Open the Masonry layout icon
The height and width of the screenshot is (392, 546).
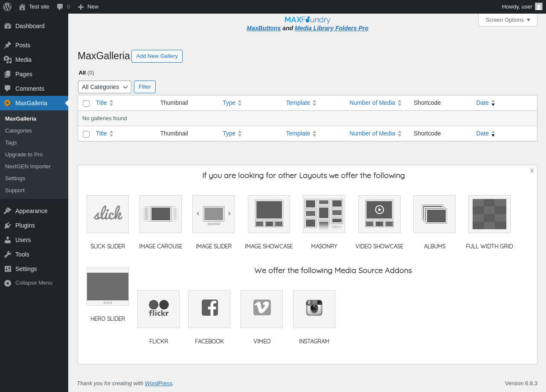(x=324, y=214)
